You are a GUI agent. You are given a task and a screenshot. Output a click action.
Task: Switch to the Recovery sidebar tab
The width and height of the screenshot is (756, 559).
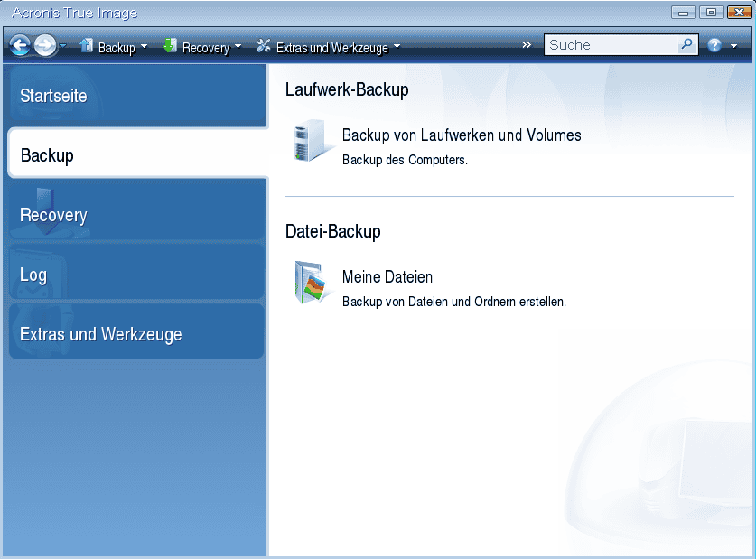coord(136,210)
